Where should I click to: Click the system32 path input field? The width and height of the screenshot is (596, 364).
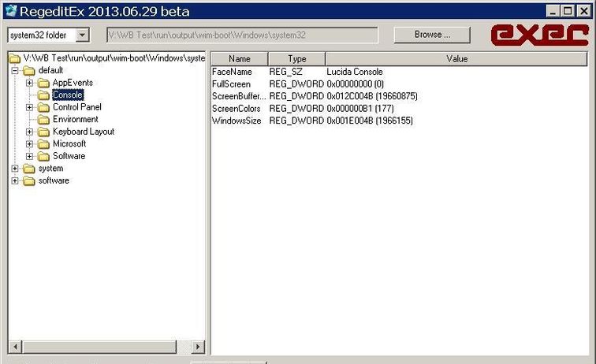tap(243, 35)
